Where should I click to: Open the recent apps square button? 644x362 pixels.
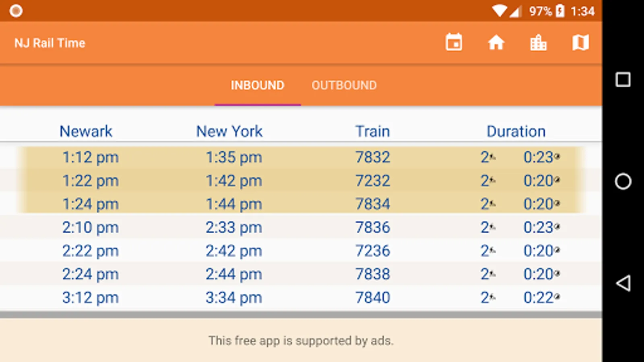tap(623, 80)
